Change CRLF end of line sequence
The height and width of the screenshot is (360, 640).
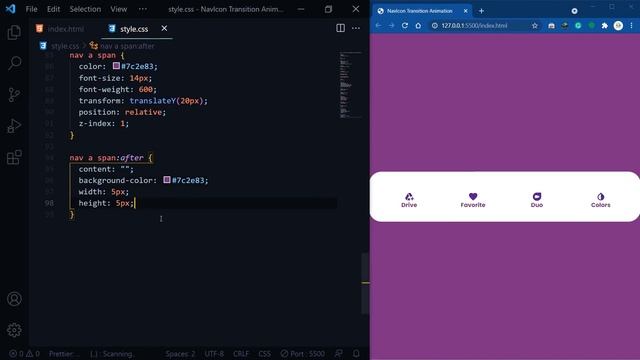[x=241, y=354]
